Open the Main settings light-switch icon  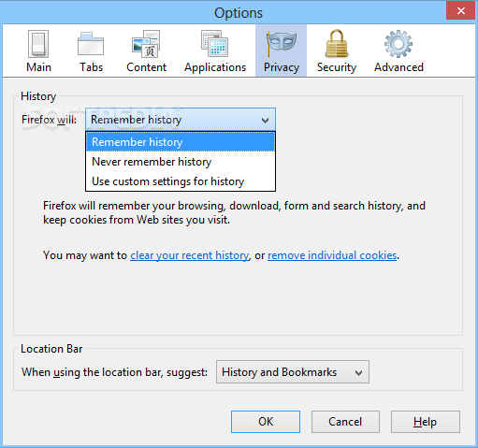click(38, 44)
